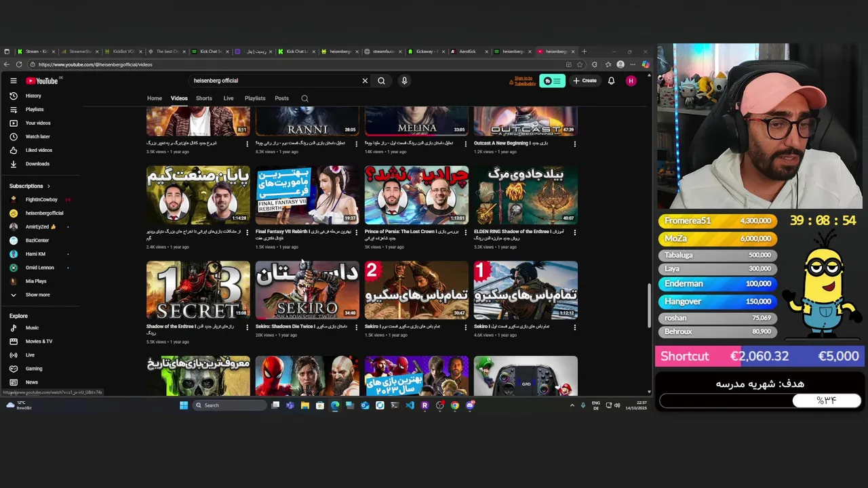
Task: Open the Omid Lennon subscription
Action: [41, 267]
